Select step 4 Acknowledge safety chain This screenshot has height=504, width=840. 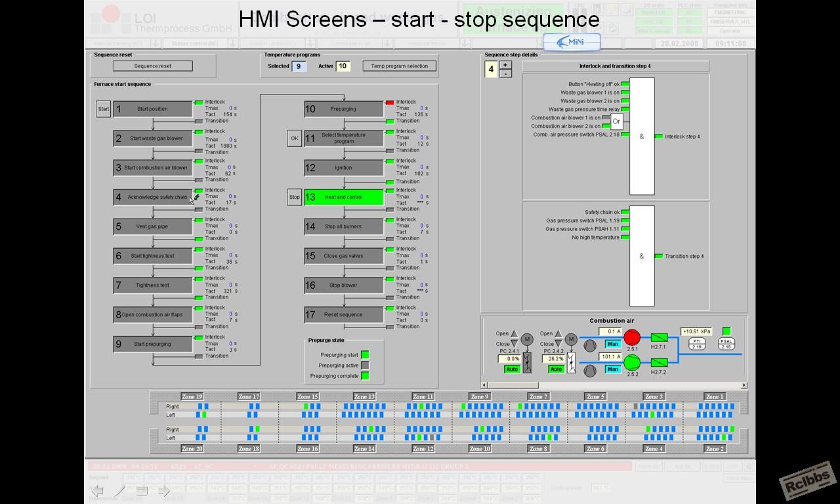(152, 197)
